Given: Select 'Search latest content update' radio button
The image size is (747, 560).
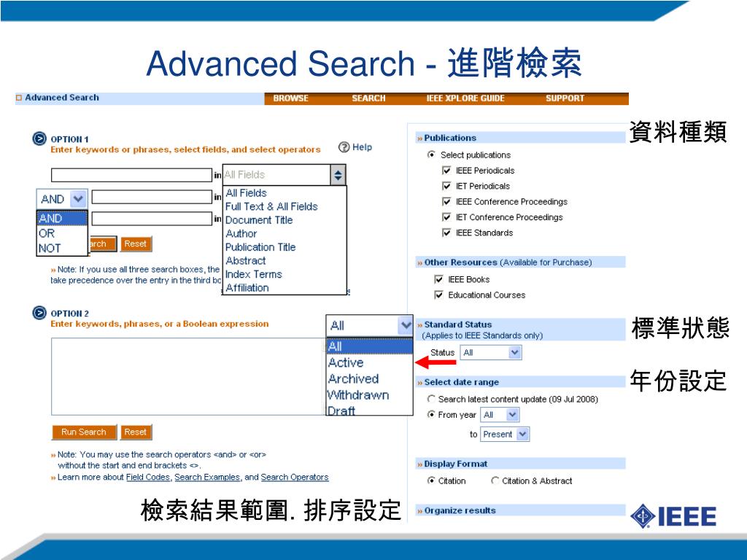Looking at the screenshot, I should [x=431, y=399].
